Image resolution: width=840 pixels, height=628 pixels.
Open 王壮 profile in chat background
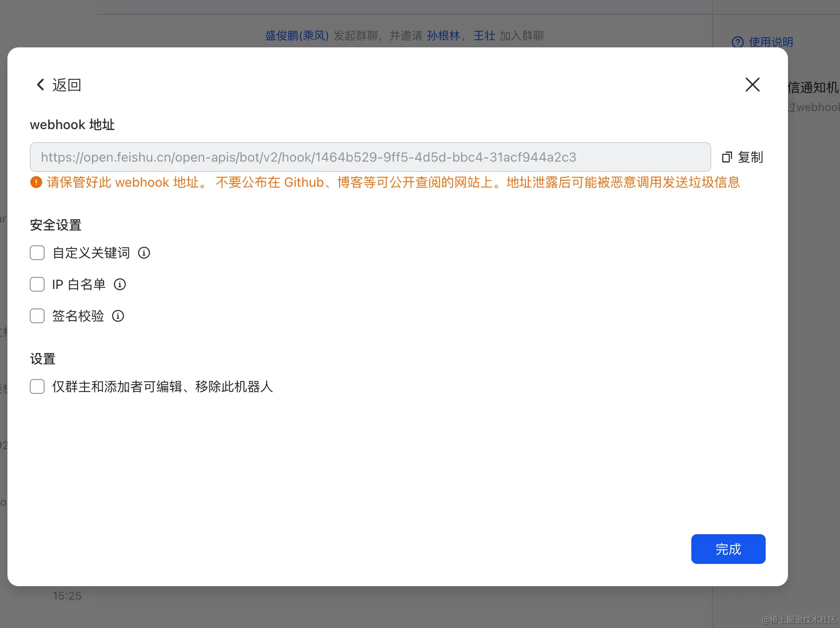[484, 36]
